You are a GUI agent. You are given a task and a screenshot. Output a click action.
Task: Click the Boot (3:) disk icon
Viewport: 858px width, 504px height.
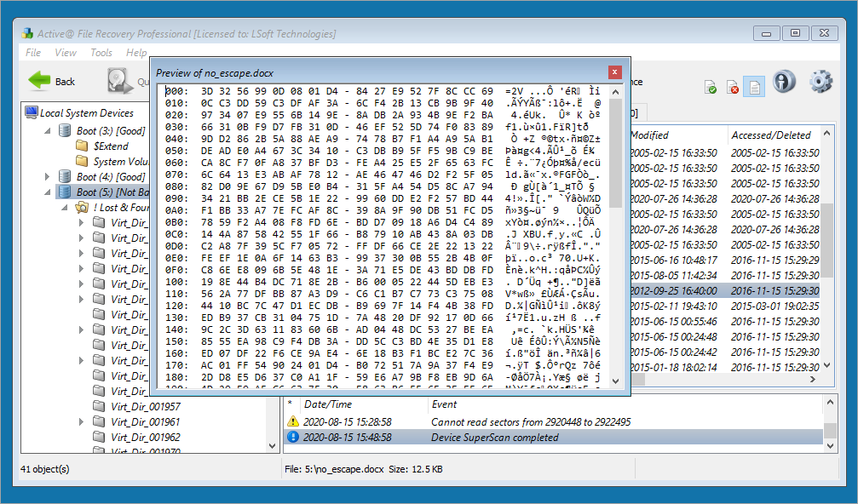click(65, 130)
